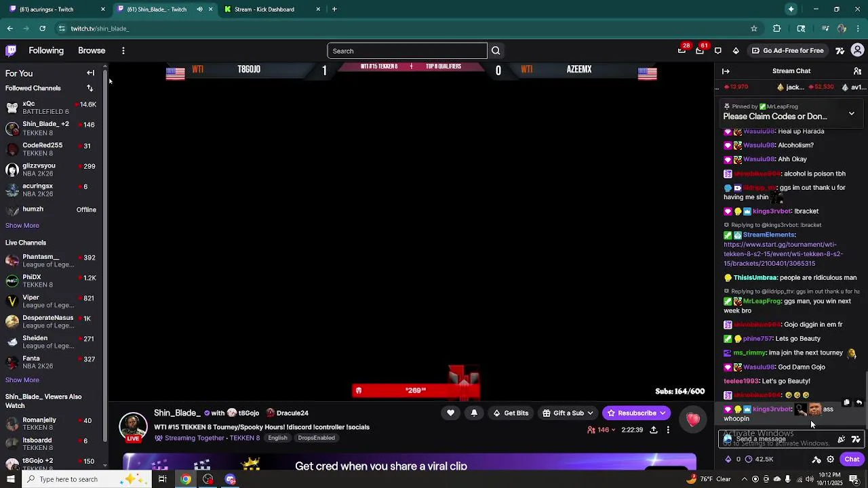Open xQc channel in sidebar
868x488 pixels.
(52, 108)
